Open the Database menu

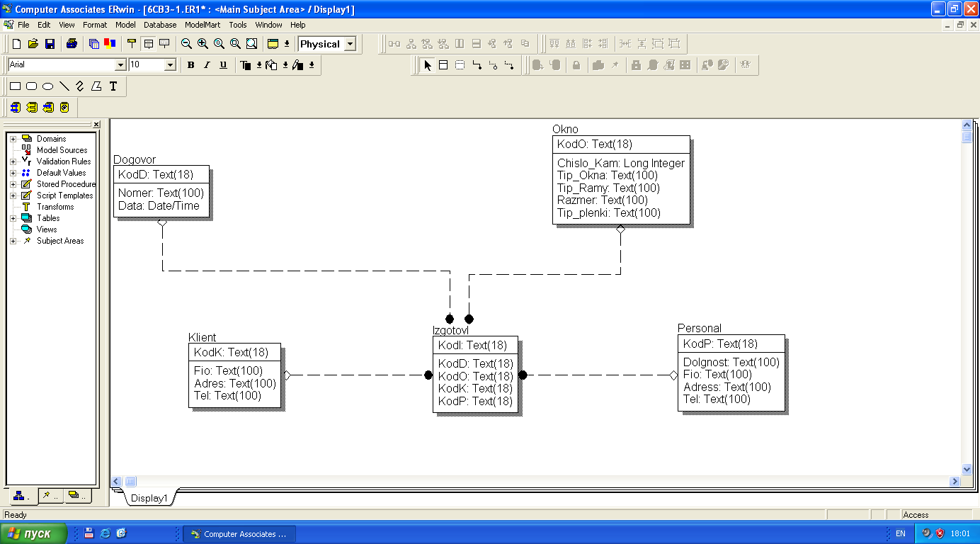pos(160,25)
